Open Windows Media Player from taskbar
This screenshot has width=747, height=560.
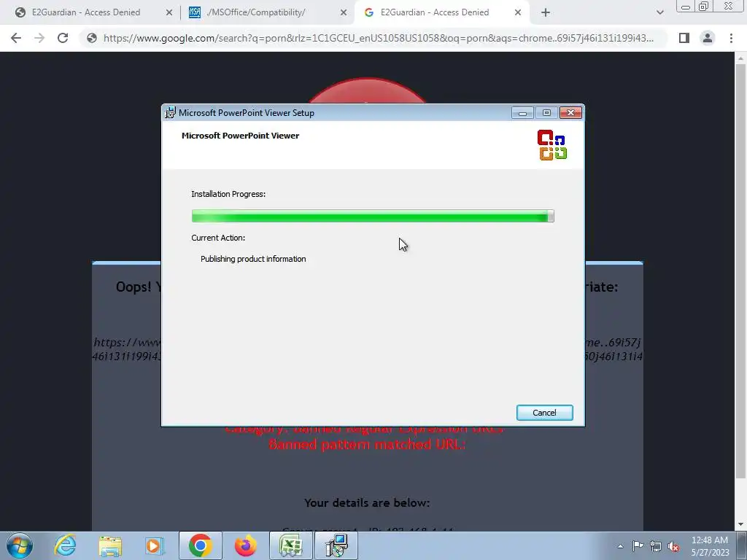coord(155,545)
